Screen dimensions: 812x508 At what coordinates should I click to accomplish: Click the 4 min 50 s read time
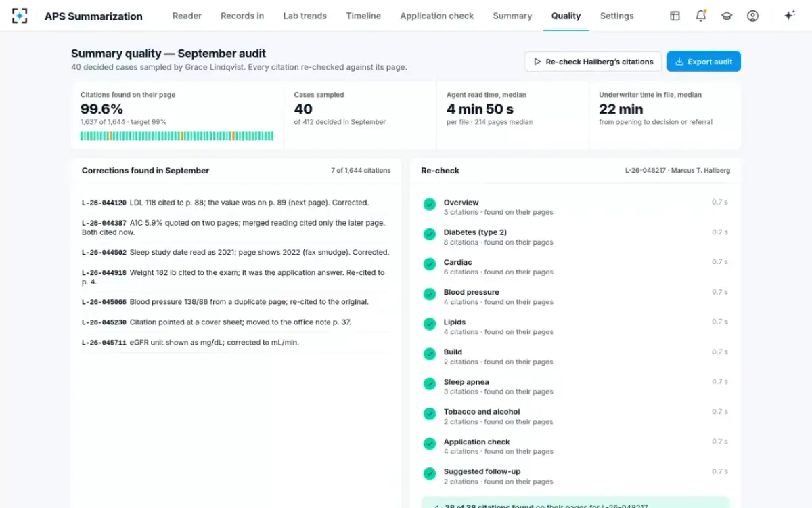(480, 109)
